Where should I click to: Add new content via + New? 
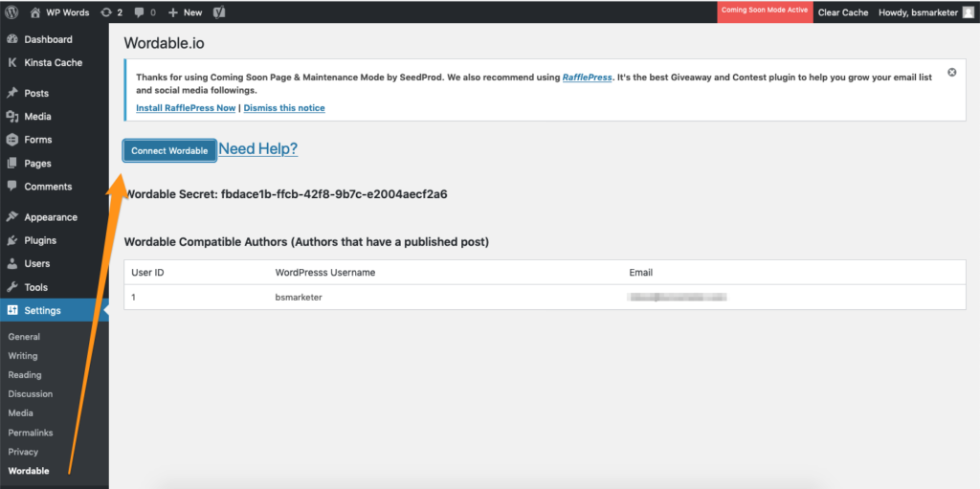[185, 12]
